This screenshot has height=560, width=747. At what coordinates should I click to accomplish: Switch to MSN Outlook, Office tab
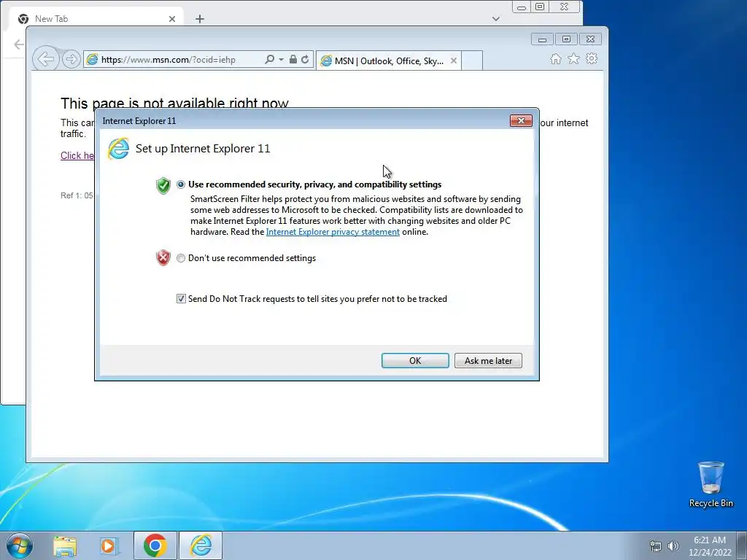point(388,61)
